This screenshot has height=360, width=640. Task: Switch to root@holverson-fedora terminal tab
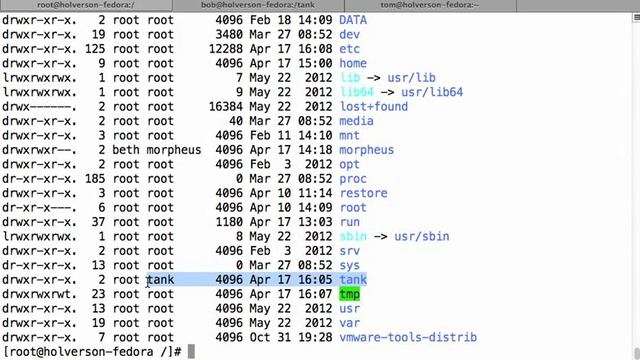[86, 5]
